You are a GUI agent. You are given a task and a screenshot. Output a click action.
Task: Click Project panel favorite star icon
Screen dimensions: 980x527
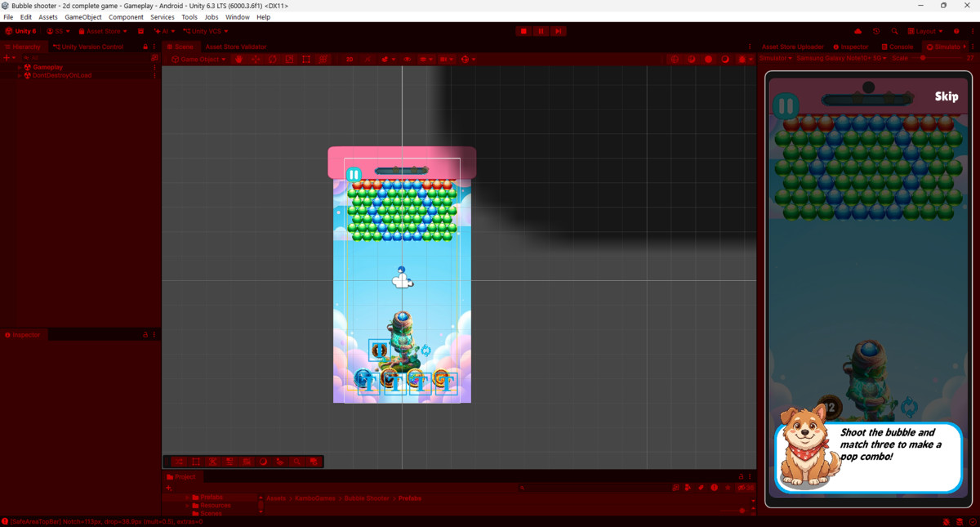click(x=728, y=488)
